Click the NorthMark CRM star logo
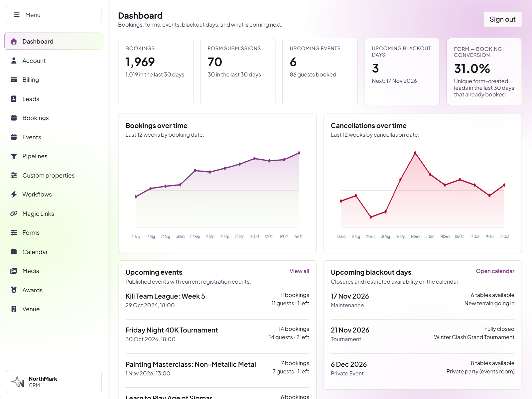 click(x=18, y=381)
